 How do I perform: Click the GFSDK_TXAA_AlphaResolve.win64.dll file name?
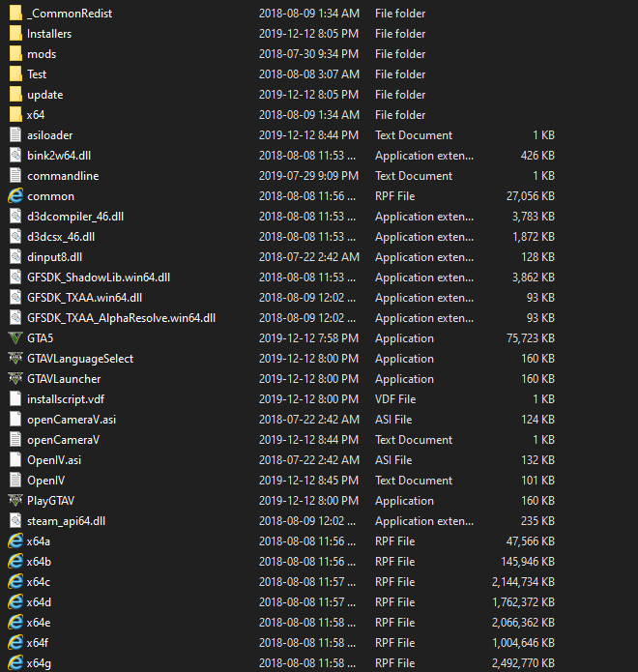[x=121, y=318]
